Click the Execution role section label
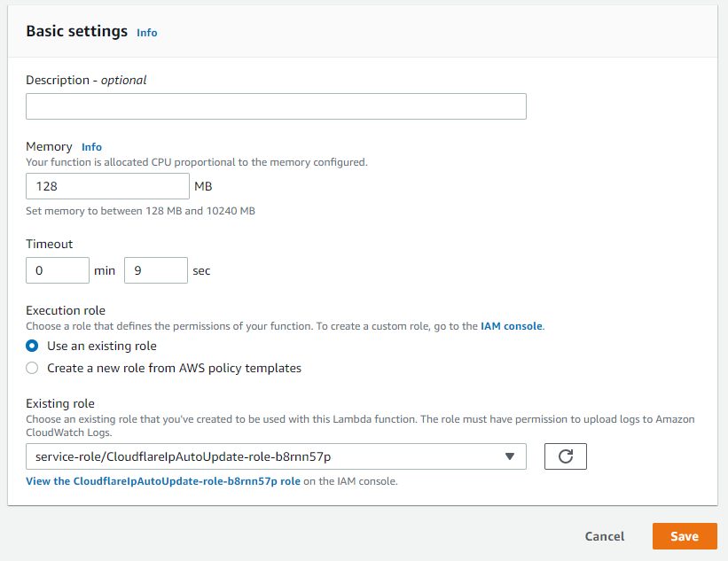The height and width of the screenshot is (561, 728). (x=66, y=310)
